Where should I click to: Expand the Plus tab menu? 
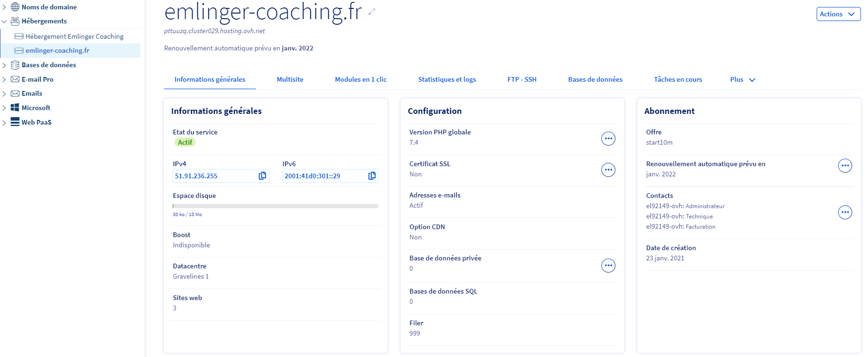pyautogui.click(x=742, y=80)
